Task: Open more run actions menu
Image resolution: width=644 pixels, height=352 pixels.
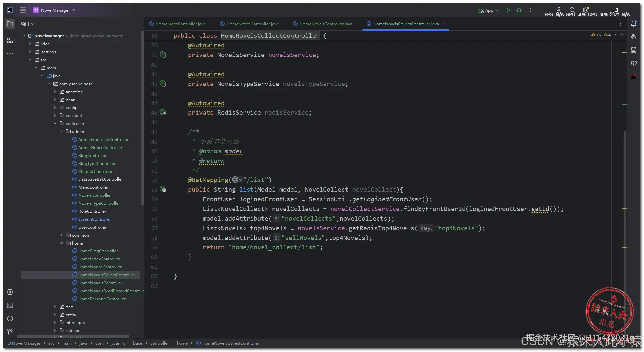Action: 530,10
